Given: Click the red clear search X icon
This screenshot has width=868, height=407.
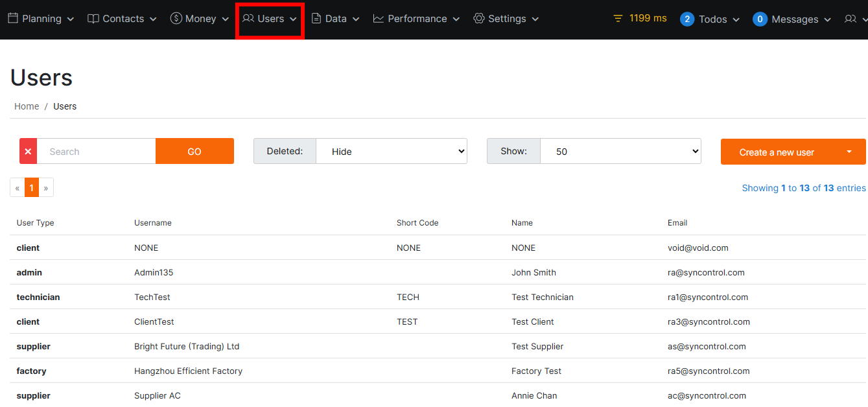Looking at the screenshot, I should pos(28,151).
